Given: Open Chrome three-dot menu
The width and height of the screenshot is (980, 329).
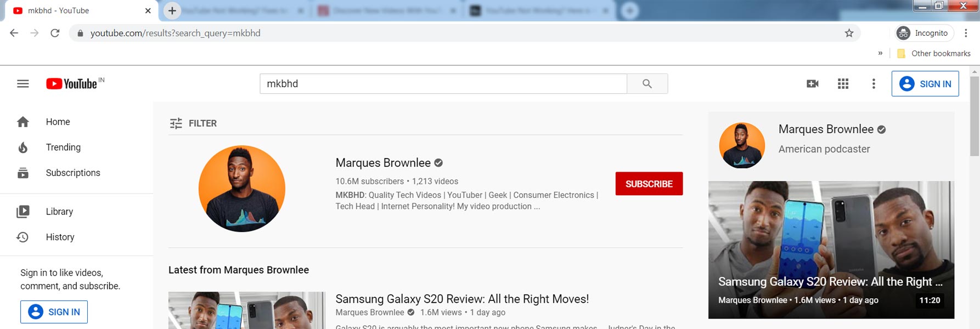Looking at the screenshot, I should click(x=966, y=33).
